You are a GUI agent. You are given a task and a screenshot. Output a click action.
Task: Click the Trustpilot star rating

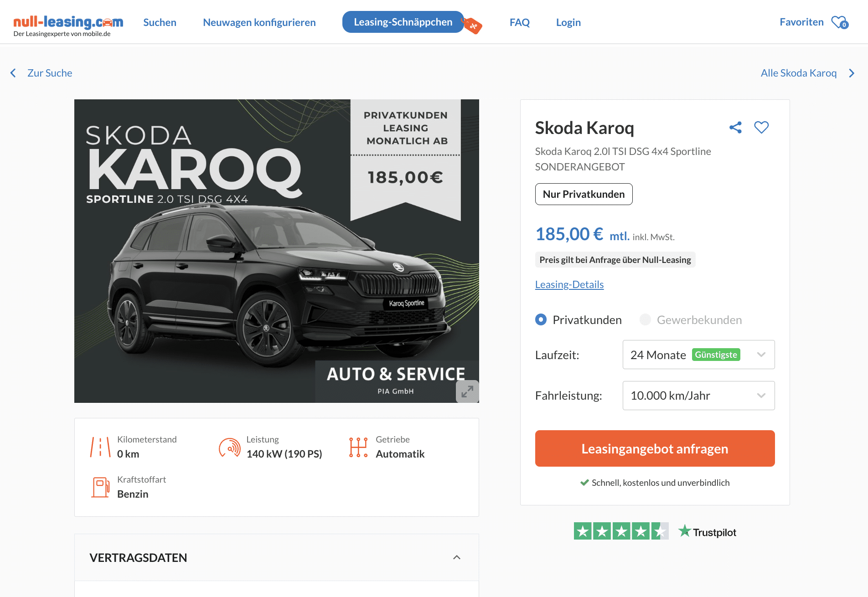[x=621, y=531]
